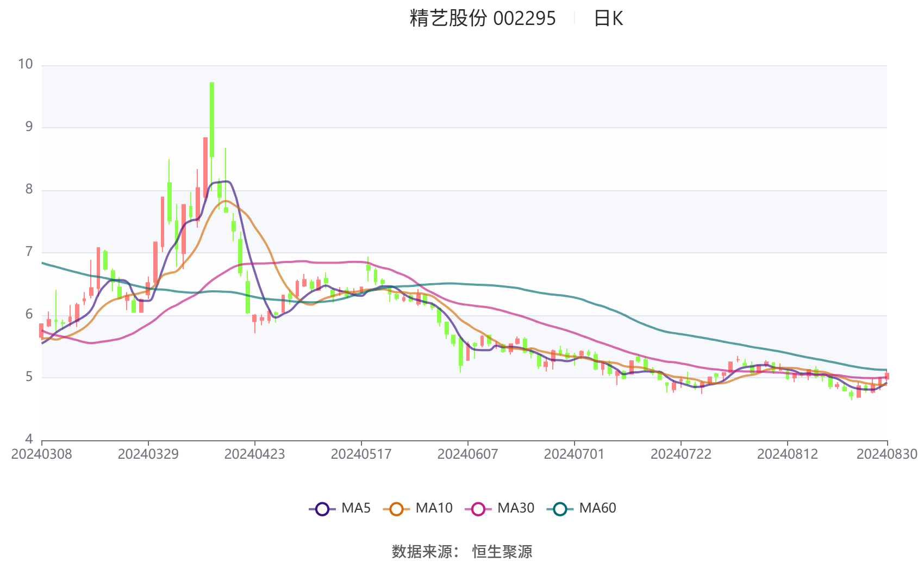Click the 20240812 x-axis date label
Screen dimensions: 924x562
tap(788, 454)
